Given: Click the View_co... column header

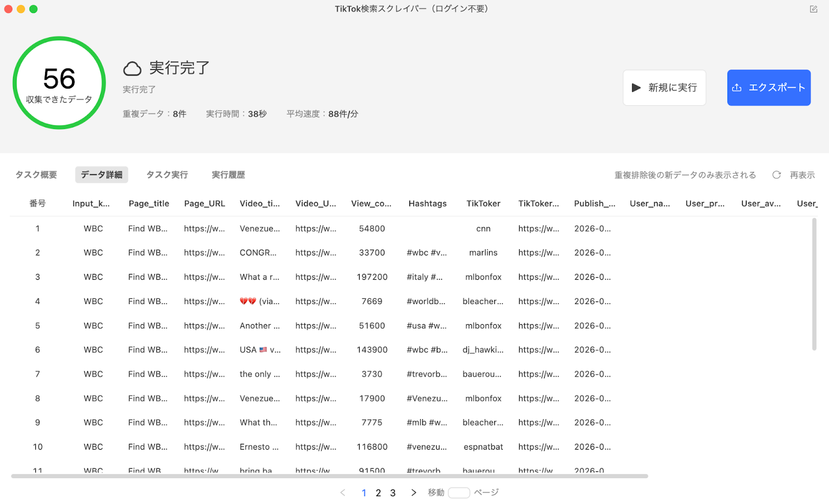Looking at the screenshot, I should click(x=371, y=204).
